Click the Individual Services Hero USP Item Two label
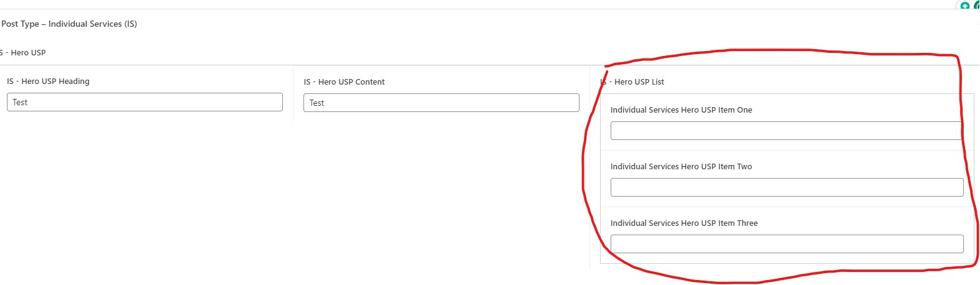The width and height of the screenshot is (980, 285). tap(681, 167)
